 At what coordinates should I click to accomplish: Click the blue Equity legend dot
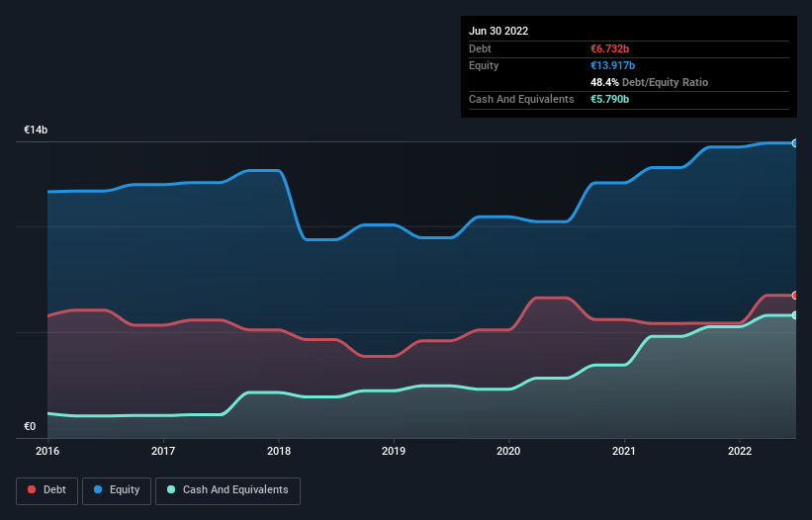click(98, 489)
